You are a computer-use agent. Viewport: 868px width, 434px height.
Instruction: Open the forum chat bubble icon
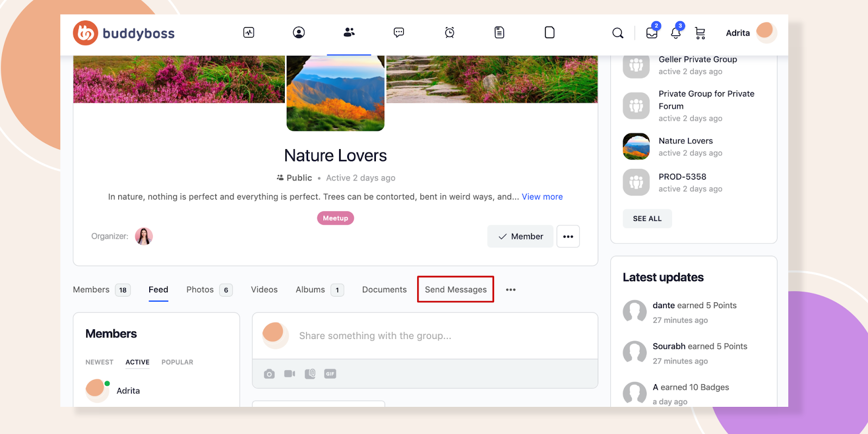tap(399, 33)
